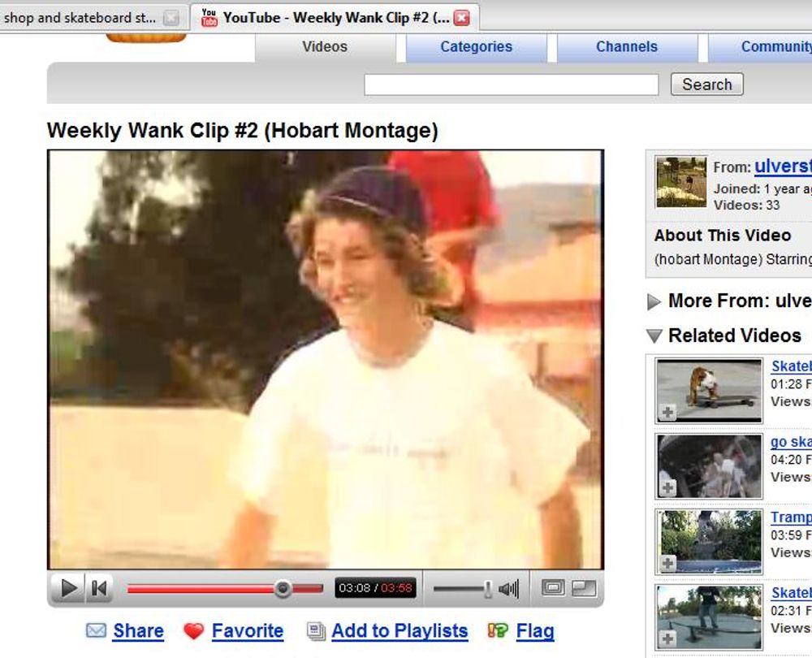This screenshot has width=812, height=658.
Task: Click the video progress bar scrubber knob
Action: click(x=283, y=588)
